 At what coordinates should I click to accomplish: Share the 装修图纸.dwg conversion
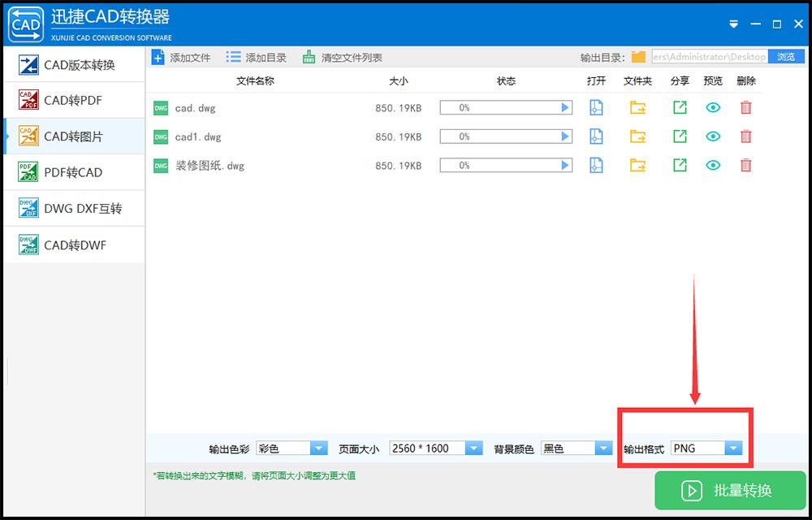(680, 165)
